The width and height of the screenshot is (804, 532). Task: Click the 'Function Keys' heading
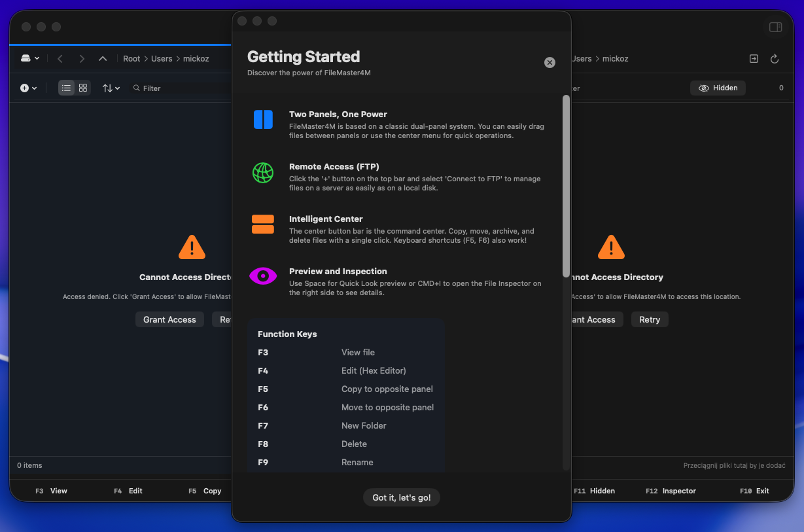[287, 334]
